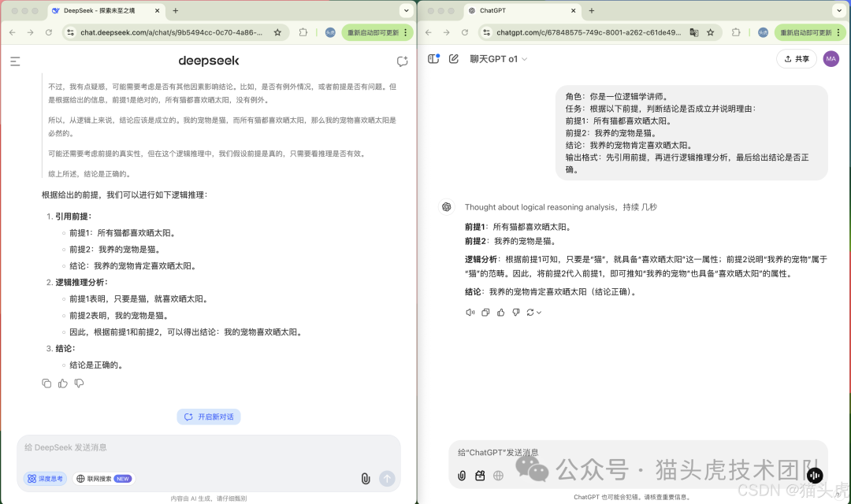Open a new tab in ChatGPT window
This screenshot has width=851, height=504.
pos(592,10)
